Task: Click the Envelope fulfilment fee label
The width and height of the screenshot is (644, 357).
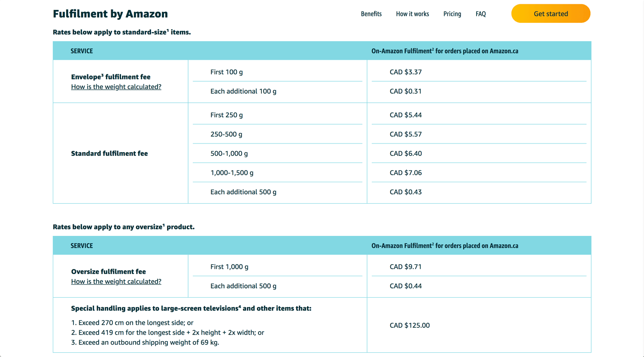Action: click(111, 77)
